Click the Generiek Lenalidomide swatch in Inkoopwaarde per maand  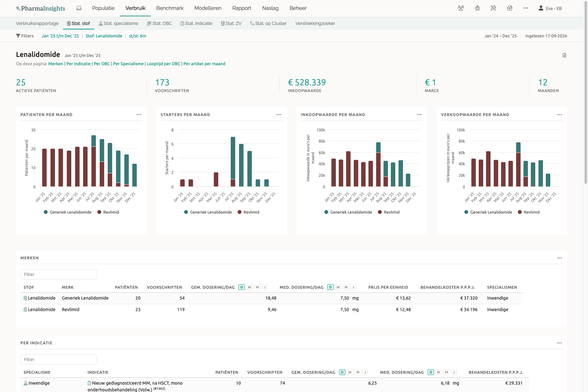(x=326, y=212)
